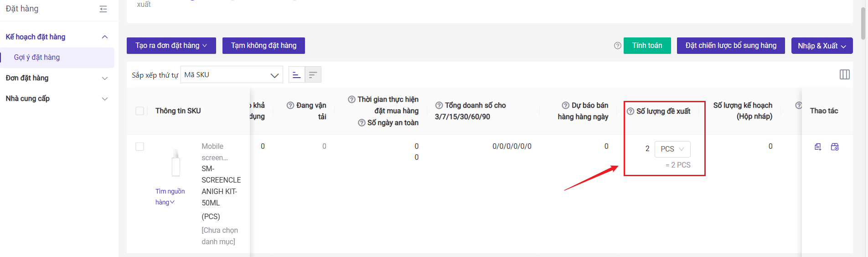Expand Tìm nguồn hàng options
This screenshot has width=868, height=257.
click(170, 197)
